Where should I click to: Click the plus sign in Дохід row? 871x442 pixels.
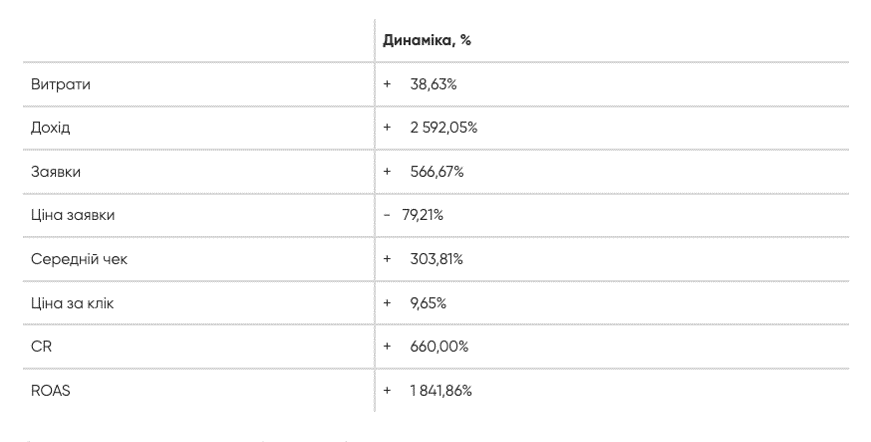[387, 128]
